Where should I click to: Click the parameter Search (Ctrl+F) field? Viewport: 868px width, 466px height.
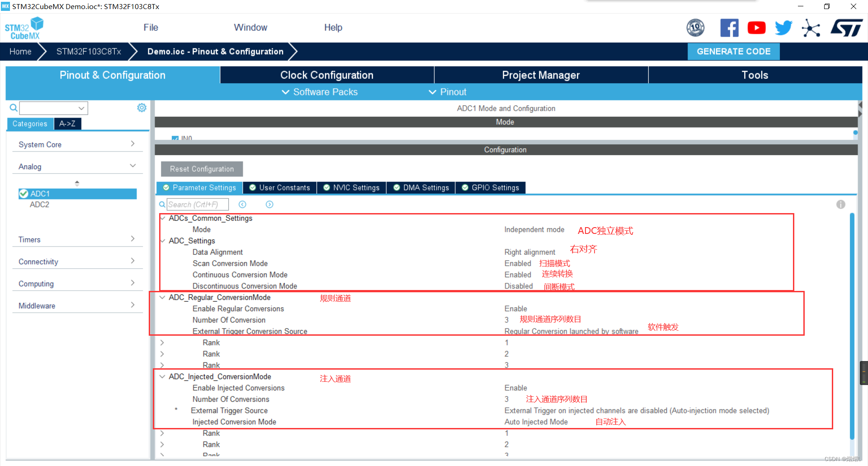point(198,204)
